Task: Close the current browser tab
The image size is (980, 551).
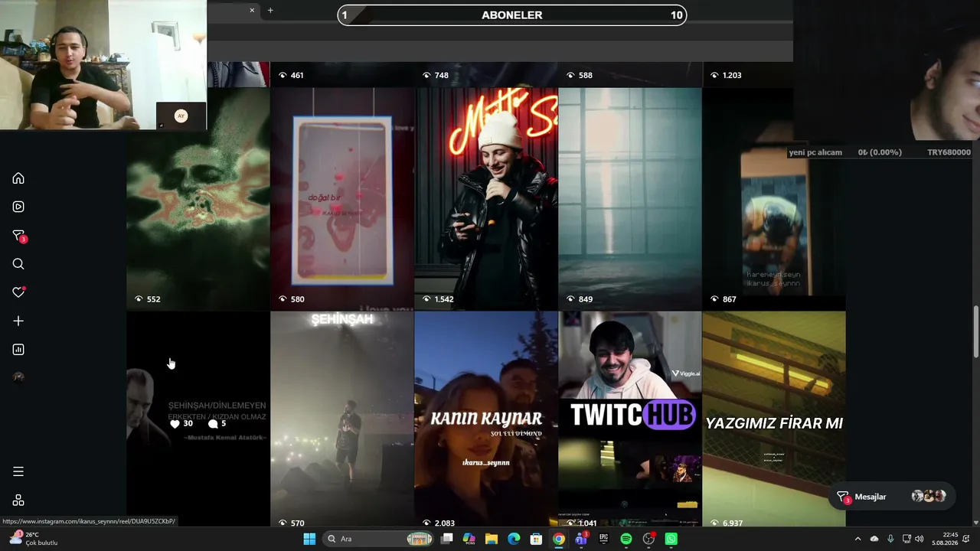Action: pos(252,10)
